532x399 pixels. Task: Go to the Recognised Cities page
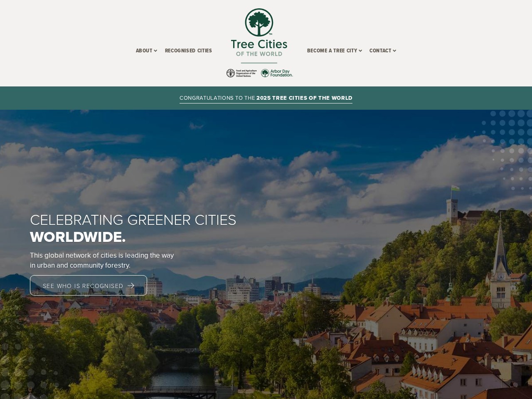(188, 51)
